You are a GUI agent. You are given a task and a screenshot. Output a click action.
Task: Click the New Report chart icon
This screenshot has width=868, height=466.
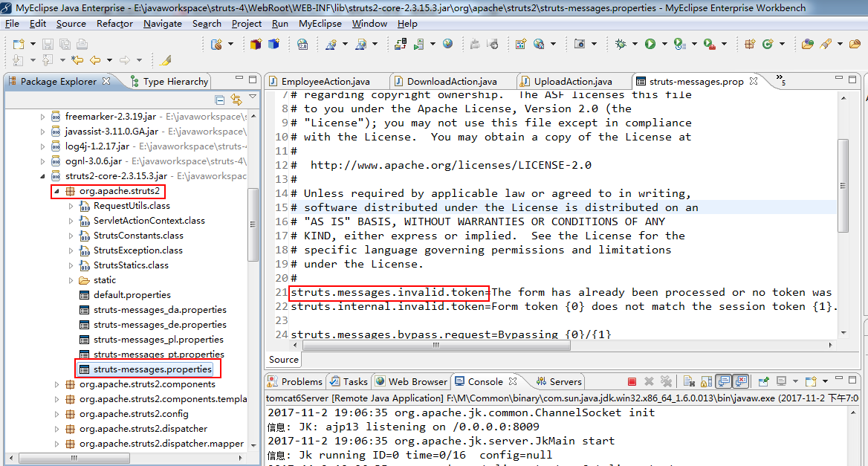click(520, 44)
